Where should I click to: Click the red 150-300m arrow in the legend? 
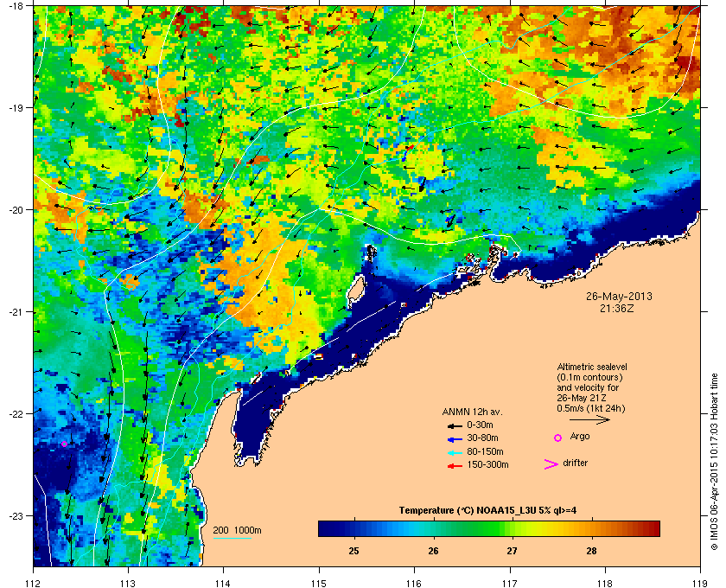[x=455, y=466]
